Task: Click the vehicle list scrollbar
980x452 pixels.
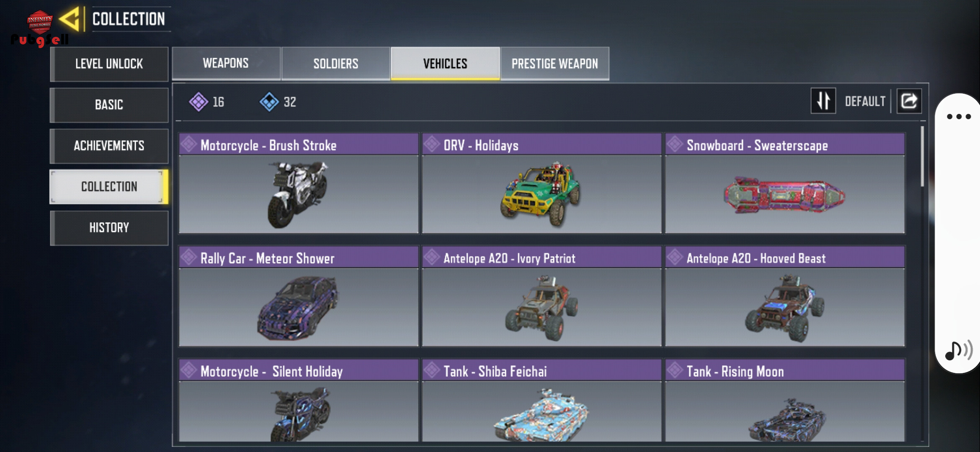Action: (922, 156)
